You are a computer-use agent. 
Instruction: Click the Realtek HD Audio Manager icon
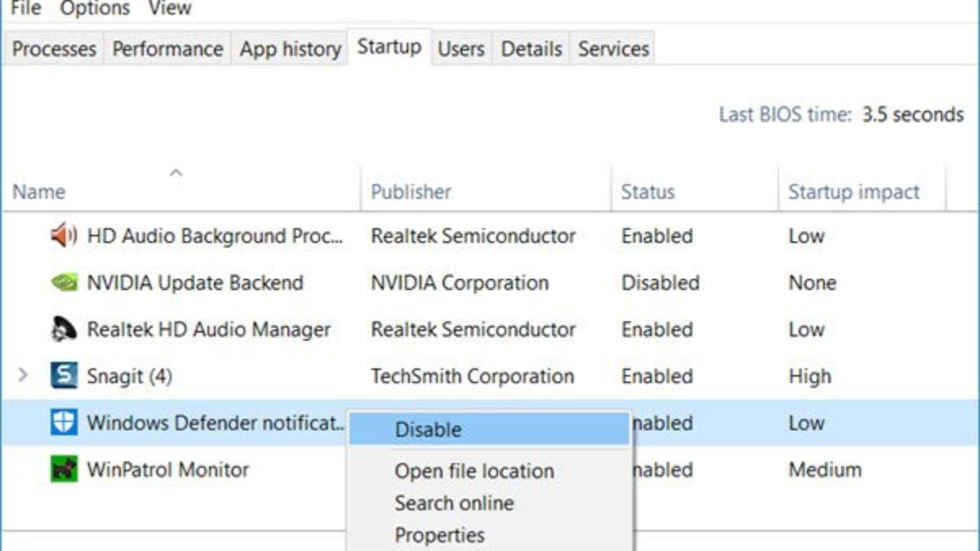click(64, 330)
